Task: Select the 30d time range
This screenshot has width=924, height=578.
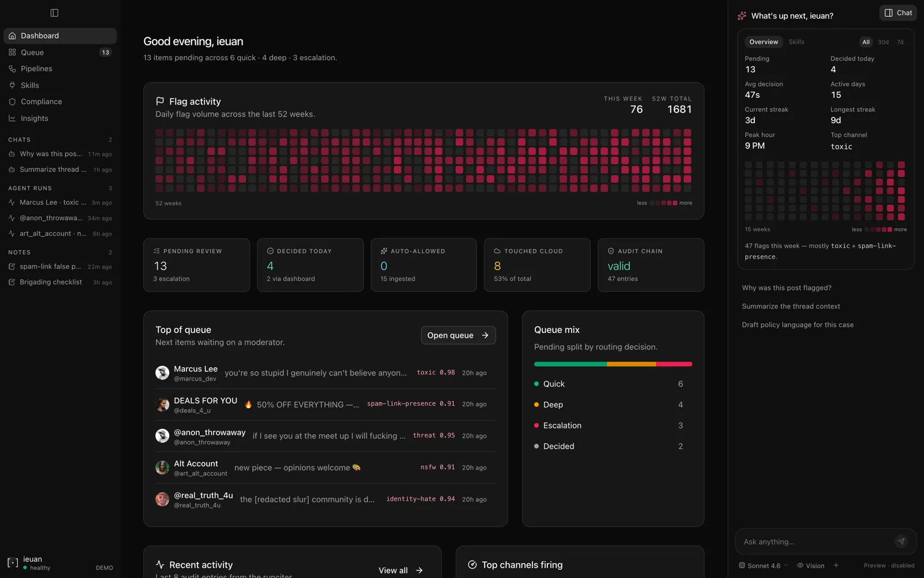Action: 883,42
